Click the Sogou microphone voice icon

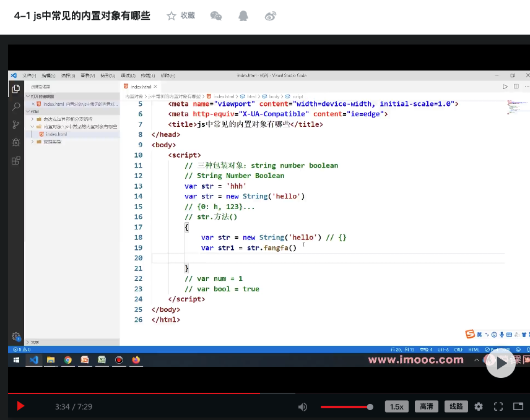(x=502, y=335)
